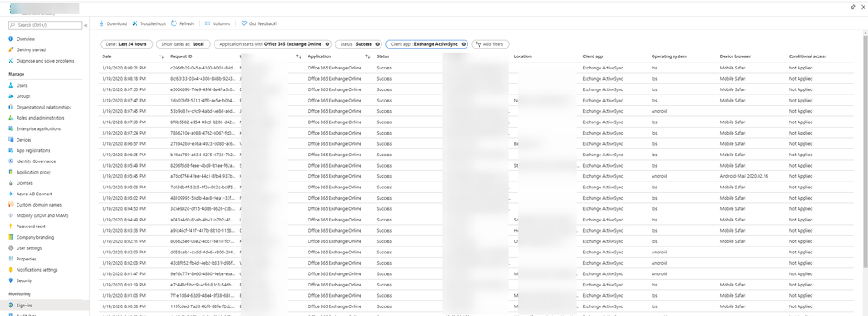This screenshot has height=316, width=868.
Task: Click the Got feedback heart icon
Action: (244, 23)
